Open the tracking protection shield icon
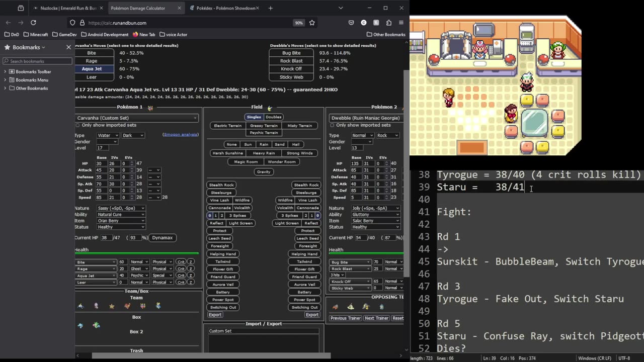 point(72,23)
